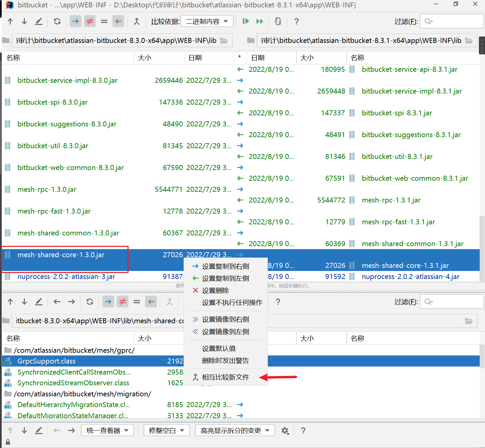Click the * operation column header
Screen dimensions: 485x448
[x=240, y=58]
